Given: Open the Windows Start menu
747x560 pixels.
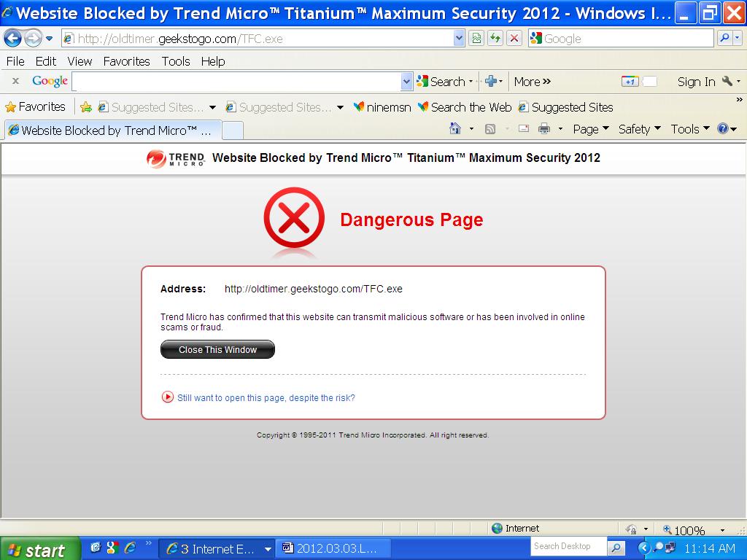Looking at the screenshot, I should (x=40, y=549).
